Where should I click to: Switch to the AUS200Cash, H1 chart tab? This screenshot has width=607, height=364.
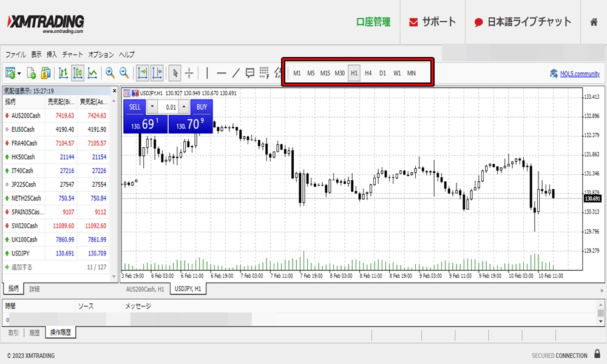pyautogui.click(x=145, y=289)
